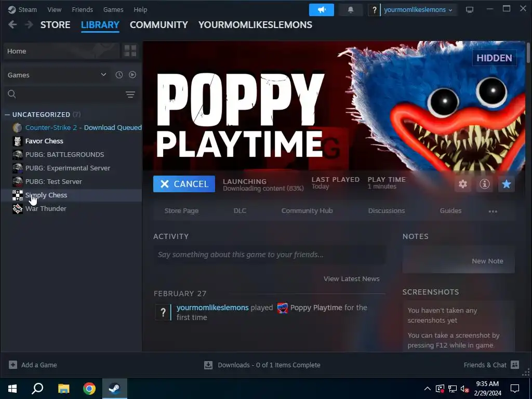The height and width of the screenshot is (399, 532).
Task: Click the vertical scrollbar of the game page
Action: click(528, 52)
